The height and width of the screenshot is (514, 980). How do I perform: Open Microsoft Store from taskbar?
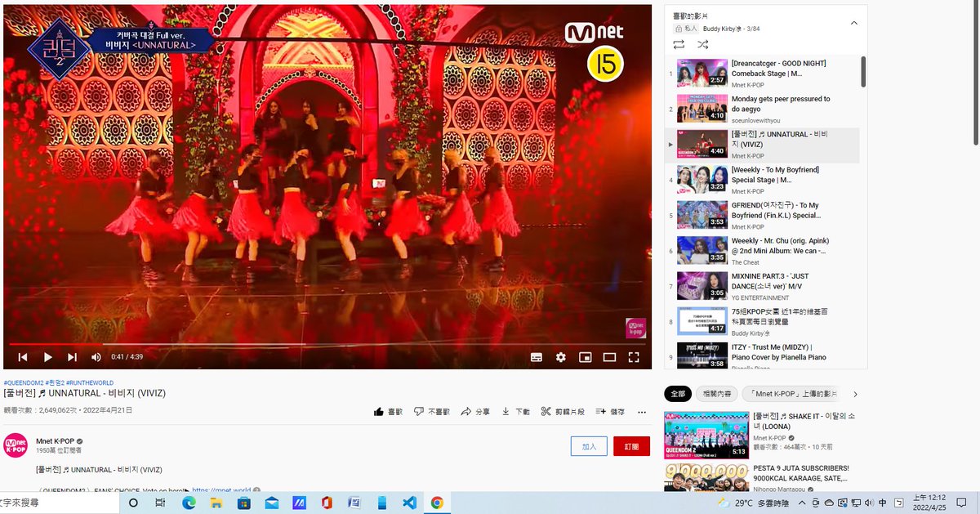click(243, 503)
